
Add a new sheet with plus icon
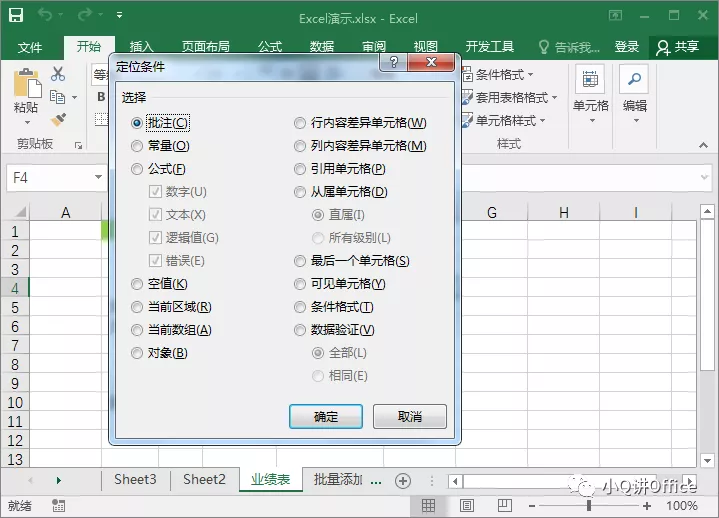[403, 481]
